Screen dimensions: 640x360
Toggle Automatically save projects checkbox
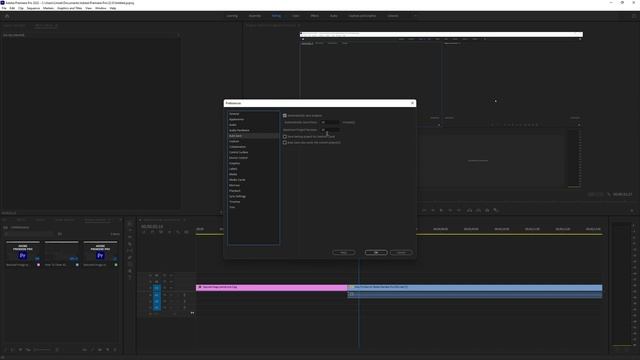(285, 116)
